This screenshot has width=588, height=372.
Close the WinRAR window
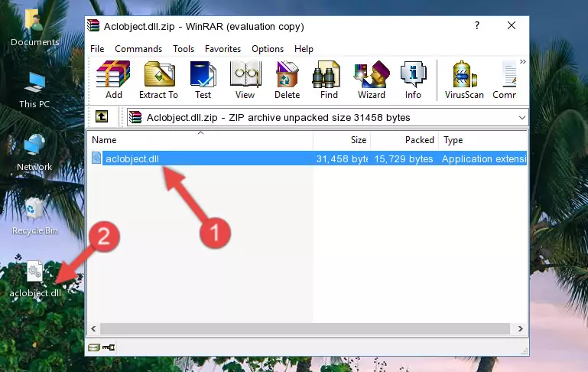[512, 25]
